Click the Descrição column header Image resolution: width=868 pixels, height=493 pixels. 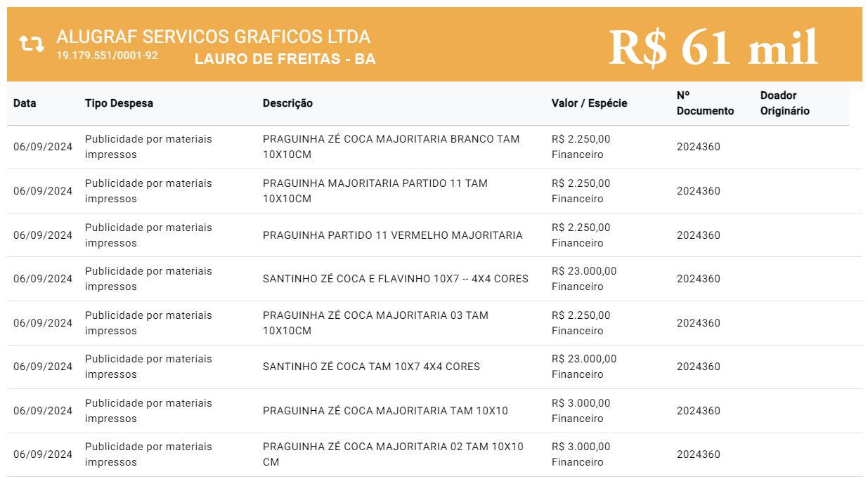coord(287,103)
